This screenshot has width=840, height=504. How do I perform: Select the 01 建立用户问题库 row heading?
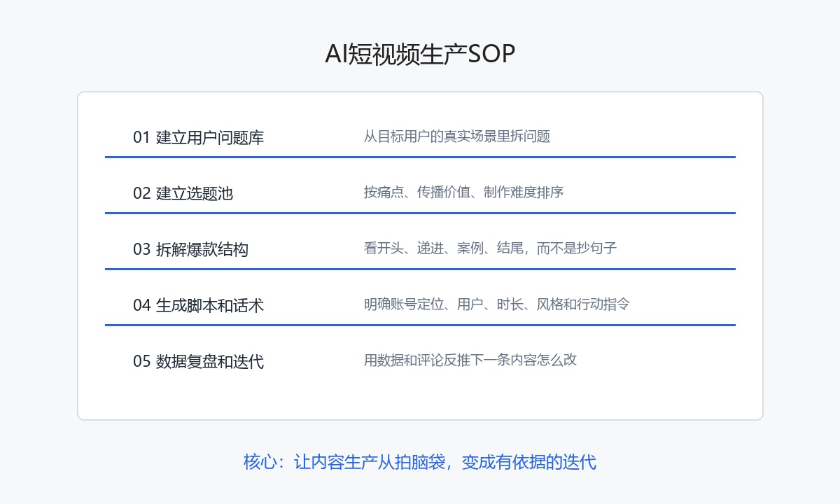pos(198,137)
